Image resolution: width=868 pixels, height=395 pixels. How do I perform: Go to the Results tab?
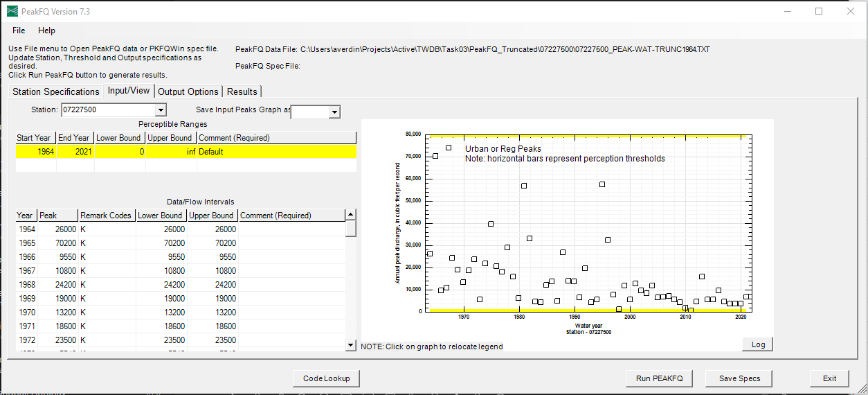pyautogui.click(x=242, y=91)
